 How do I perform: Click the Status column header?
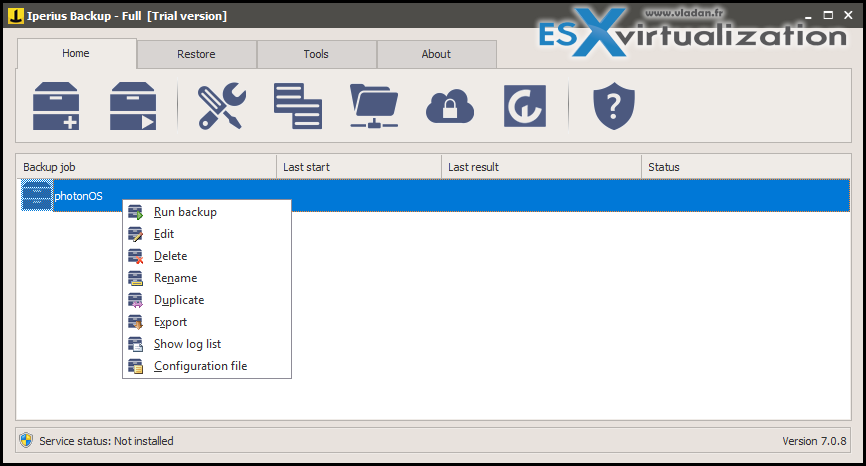point(746,167)
